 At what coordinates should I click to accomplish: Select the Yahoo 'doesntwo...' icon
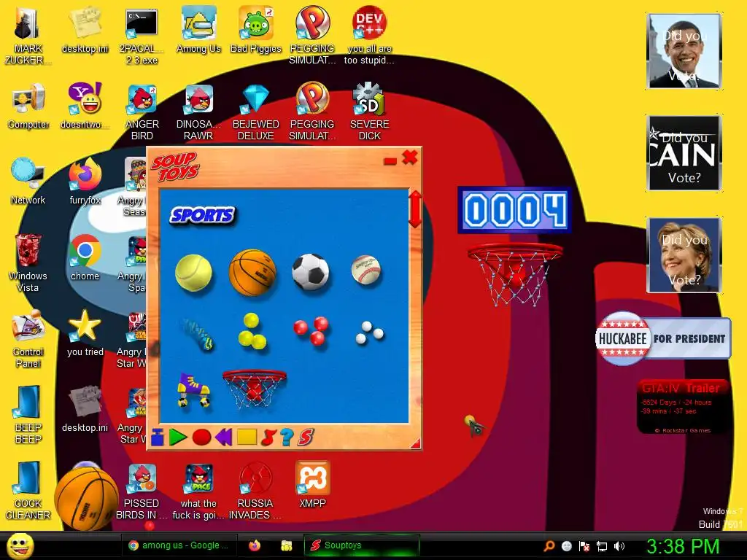85,106
